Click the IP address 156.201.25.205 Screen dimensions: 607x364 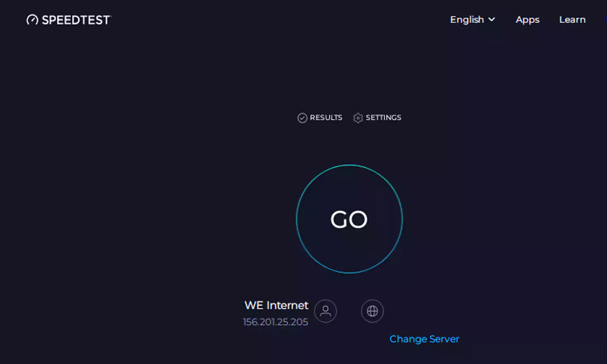pos(275,322)
